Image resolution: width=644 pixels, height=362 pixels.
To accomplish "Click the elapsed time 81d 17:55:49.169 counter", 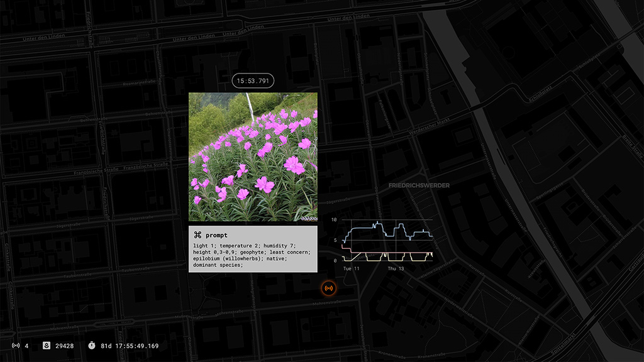I will click(130, 346).
